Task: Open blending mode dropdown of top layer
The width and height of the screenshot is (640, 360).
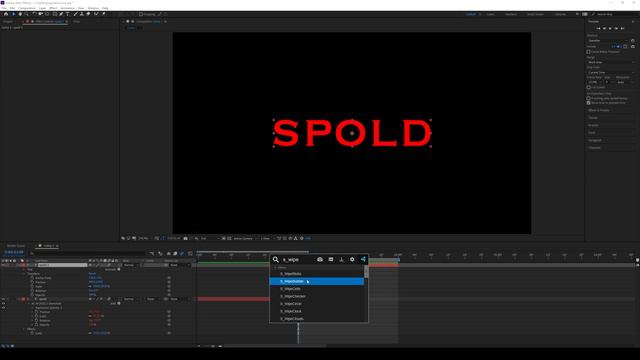Action: (131, 265)
